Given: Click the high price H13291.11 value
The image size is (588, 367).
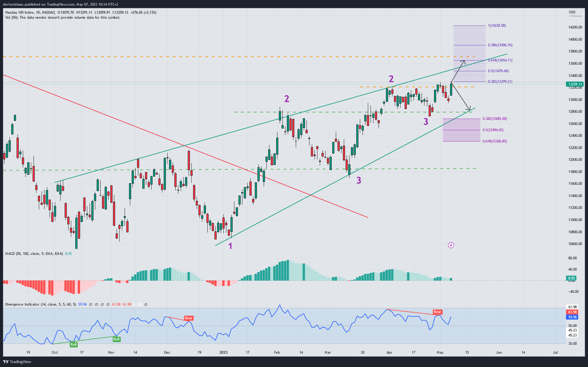Looking at the screenshot, I should (x=84, y=12).
